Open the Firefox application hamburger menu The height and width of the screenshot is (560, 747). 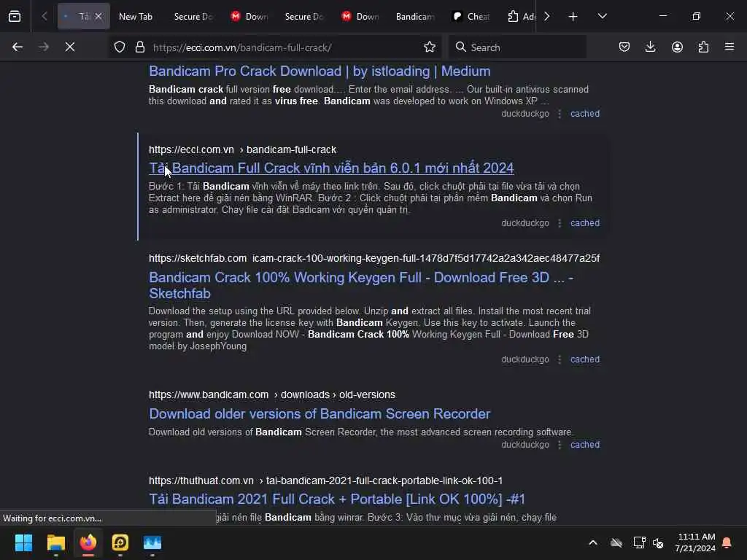729,47
